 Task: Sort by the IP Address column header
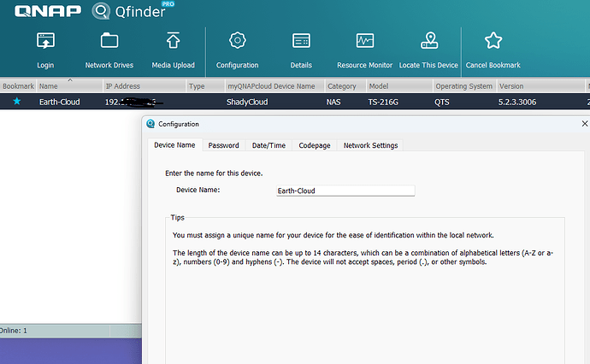145,86
